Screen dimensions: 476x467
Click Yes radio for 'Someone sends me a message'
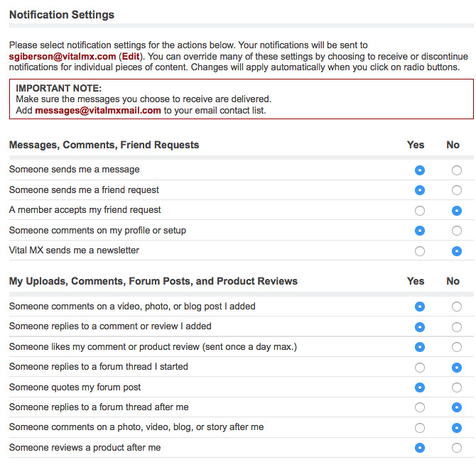click(x=420, y=170)
